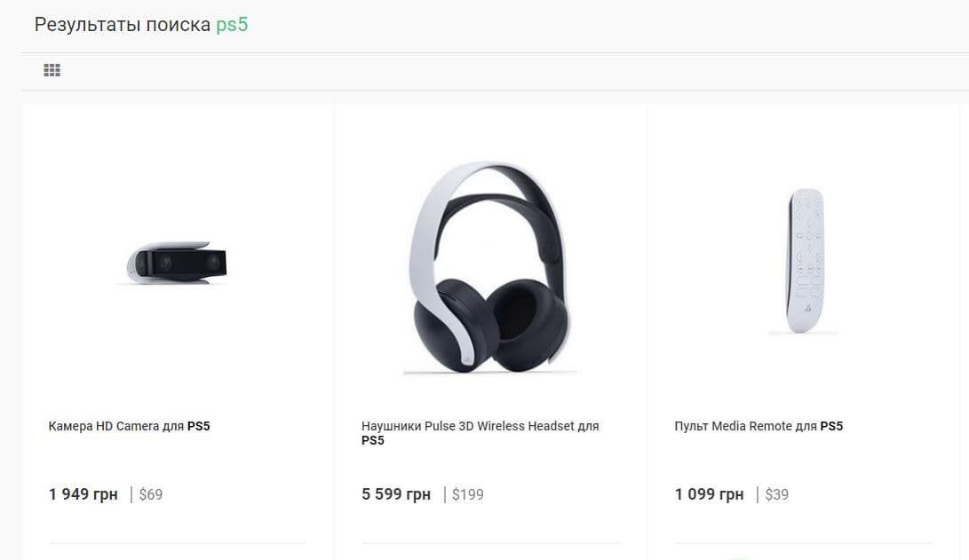Screen dimensions: 969x560
Task: Open the Media Remote product image
Action: click(804, 260)
